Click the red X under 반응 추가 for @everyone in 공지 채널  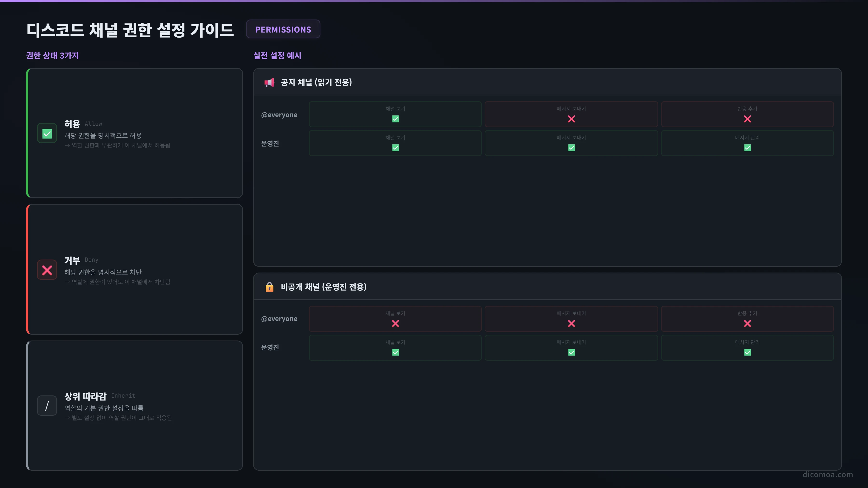pyautogui.click(x=747, y=119)
